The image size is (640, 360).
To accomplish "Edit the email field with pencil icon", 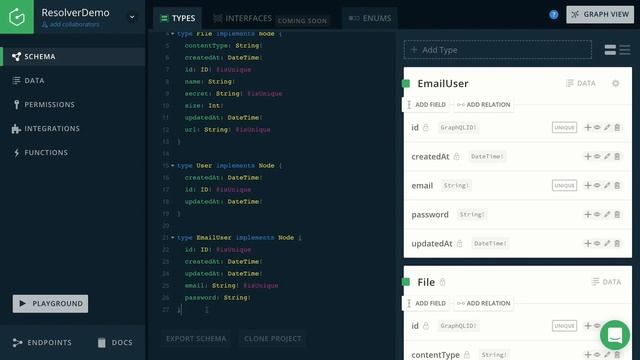I will [607, 185].
